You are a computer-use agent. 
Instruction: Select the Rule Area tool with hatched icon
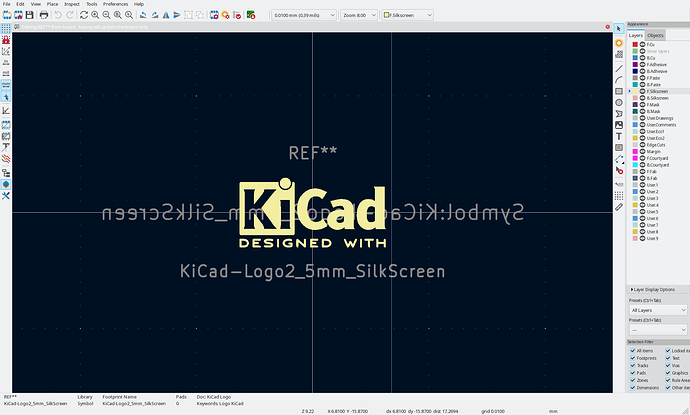point(619,54)
